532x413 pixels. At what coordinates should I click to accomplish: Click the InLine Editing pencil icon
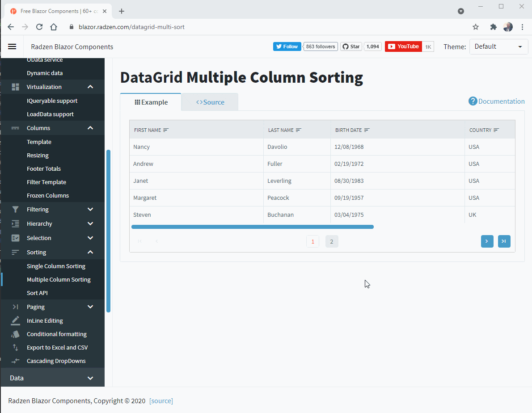click(x=15, y=321)
